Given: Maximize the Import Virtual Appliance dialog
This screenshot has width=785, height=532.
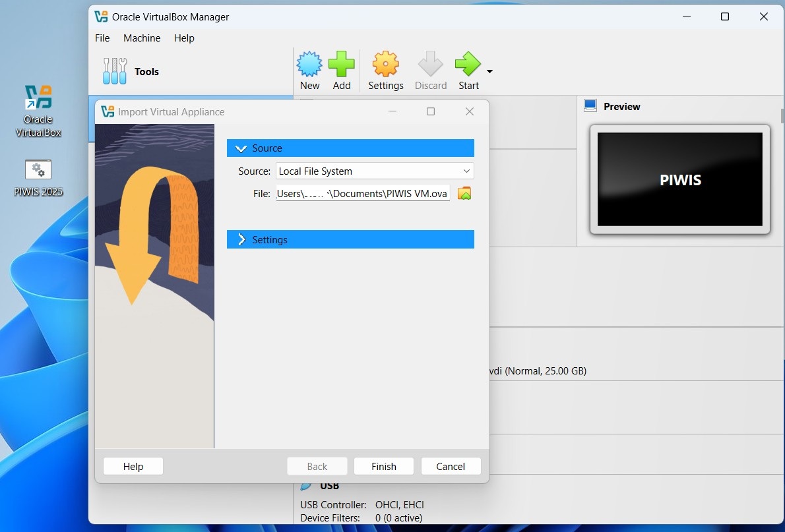Looking at the screenshot, I should coord(431,111).
